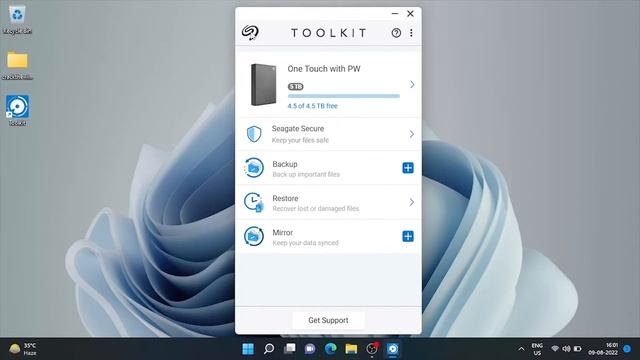Click the drive storage usage bar
This screenshot has width=640, height=360.
pyautogui.click(x=344, y=96)
